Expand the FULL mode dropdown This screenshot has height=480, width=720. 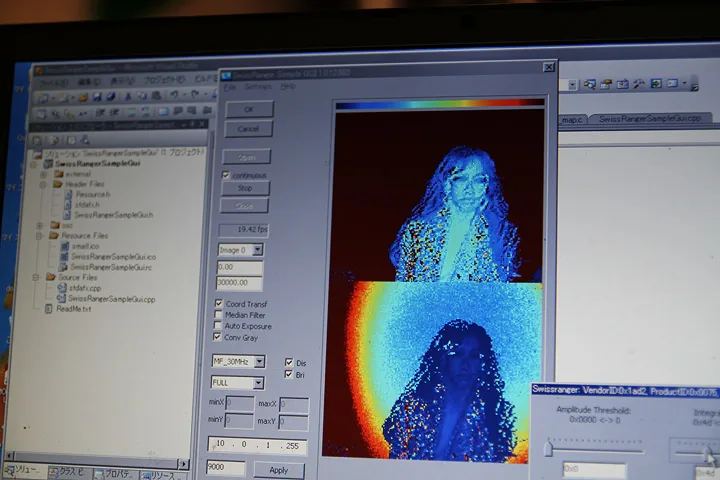click(x=237, y=382)
